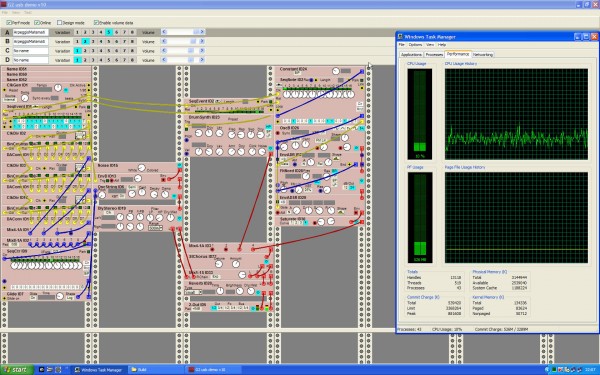Open the Build folder taskbar button
The height and width of the screenshot is (375, 600).
point(156,370)
